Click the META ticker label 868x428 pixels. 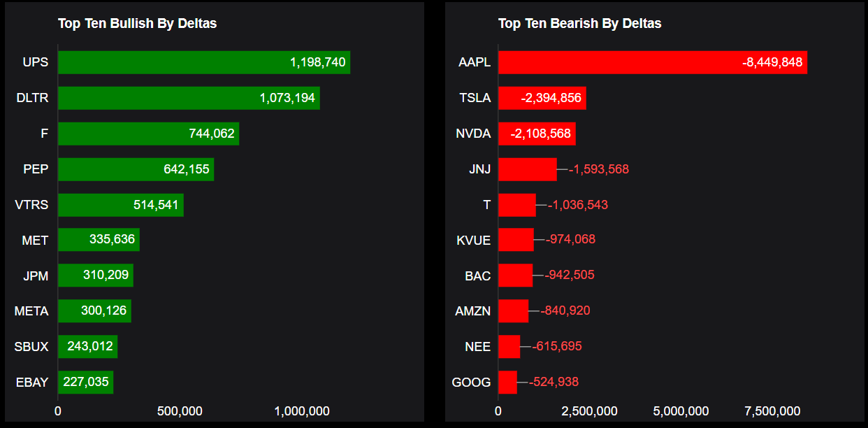[31, 311]
